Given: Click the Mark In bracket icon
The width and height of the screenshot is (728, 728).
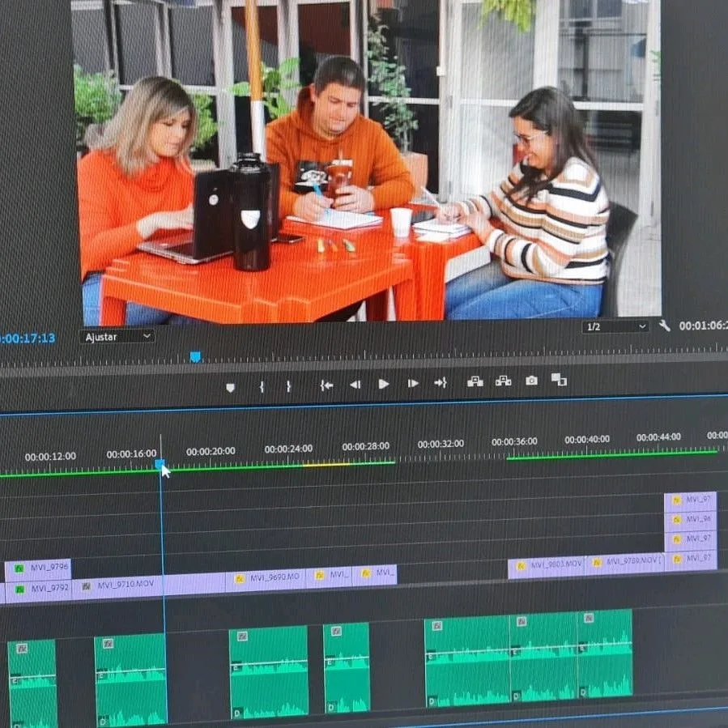Looking at the screenshot, I should [x=262, y=387].
